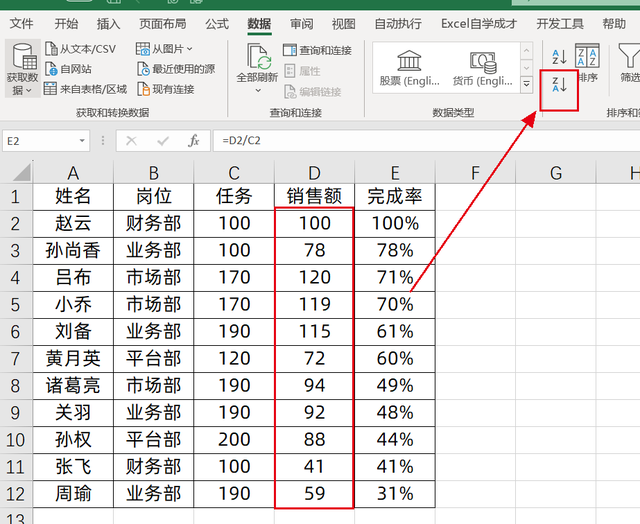Select the 完成率 header cell
The height and width of the screenshot is (524, 640).
click(x=395, y=196)
